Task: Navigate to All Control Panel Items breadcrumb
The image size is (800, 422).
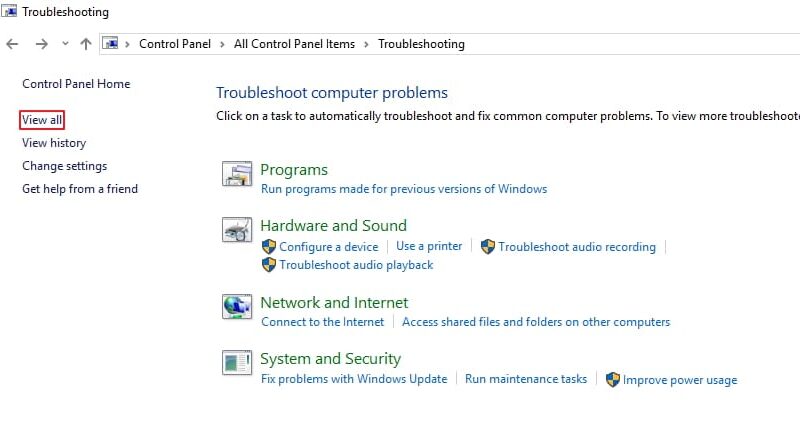Action: pos(294,44)
